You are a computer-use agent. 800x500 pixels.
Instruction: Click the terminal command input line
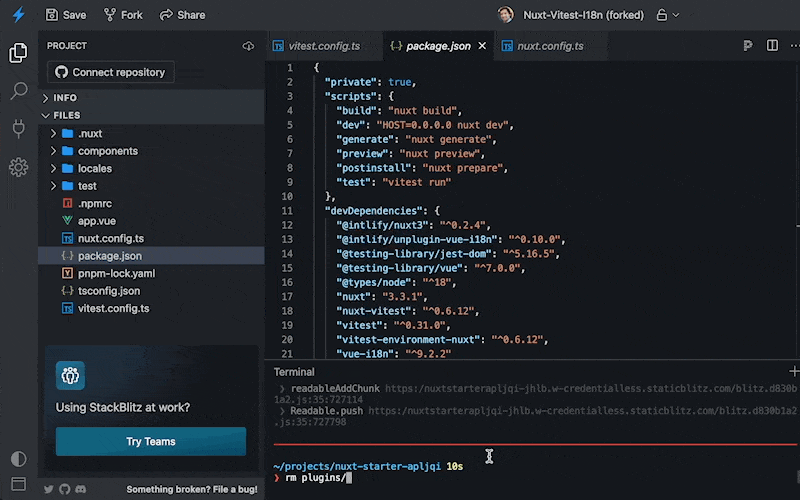(x=533, y=478)
